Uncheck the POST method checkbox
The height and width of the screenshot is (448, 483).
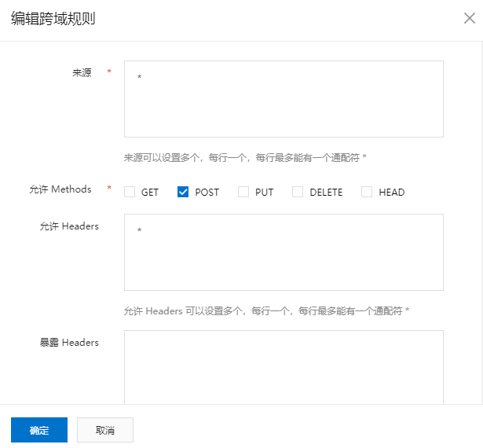(x=183, y=192)
